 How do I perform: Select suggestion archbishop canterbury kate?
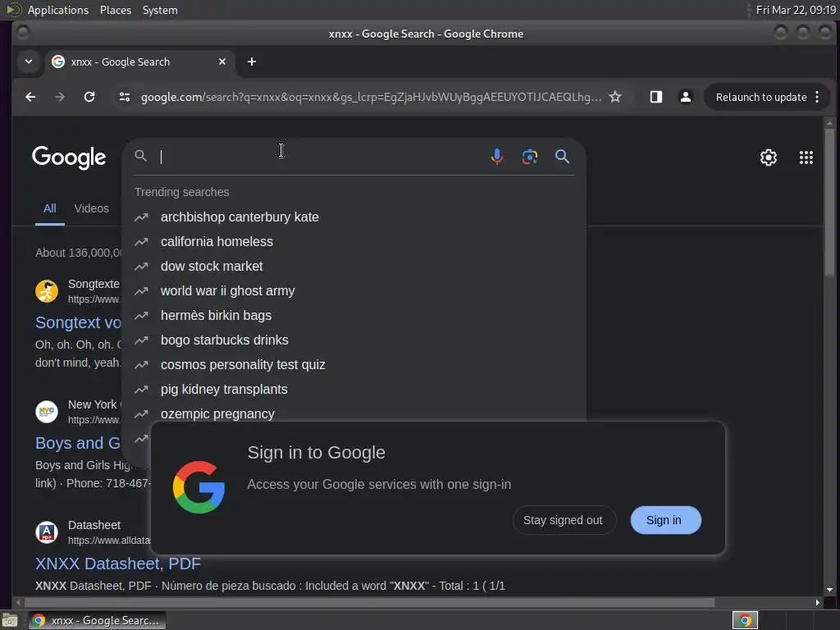pyautogui.click(x=354, y=217)
